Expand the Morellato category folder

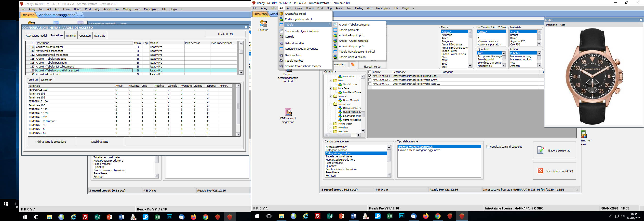click(x=331, y=128)
